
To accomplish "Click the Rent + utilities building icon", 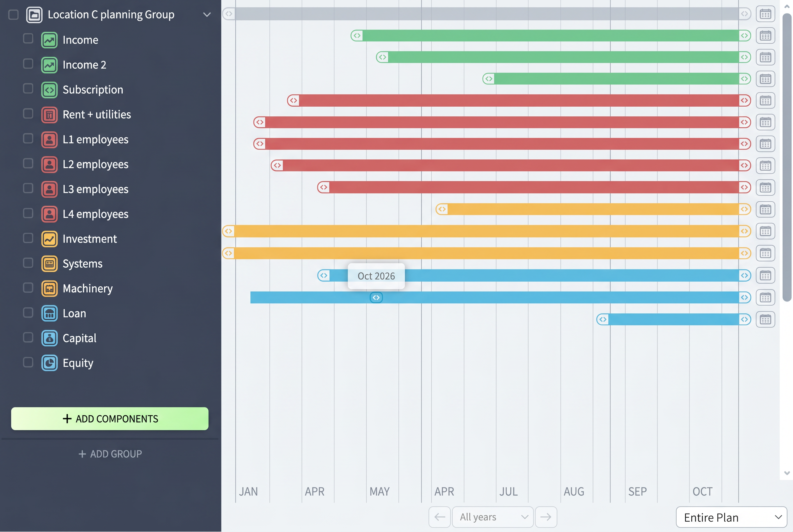I will click(50, 115).
